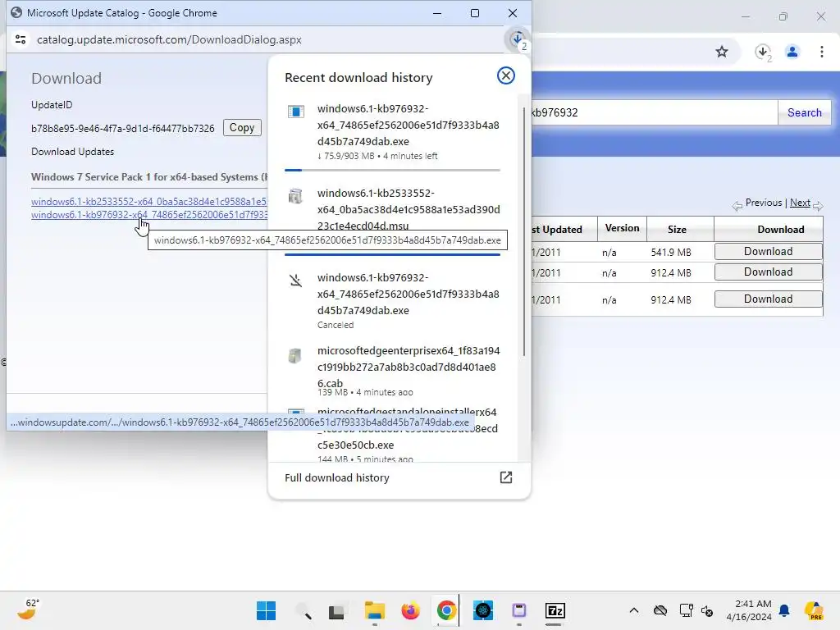Screen dimensions: 840x630
Task: Open Task View on taskbar
Action: click(x=336, y=611)
